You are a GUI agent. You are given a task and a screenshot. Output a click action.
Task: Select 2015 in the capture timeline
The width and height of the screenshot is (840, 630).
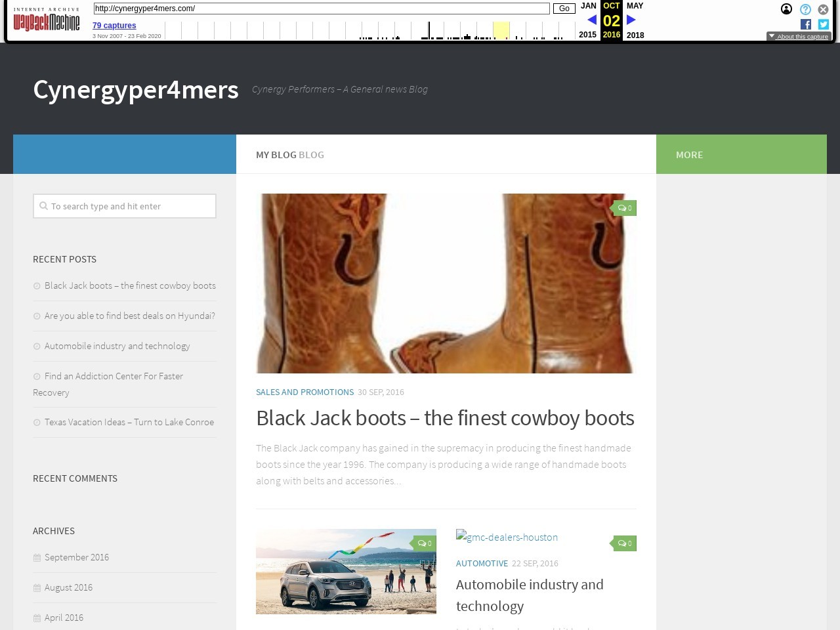point(587,35)
